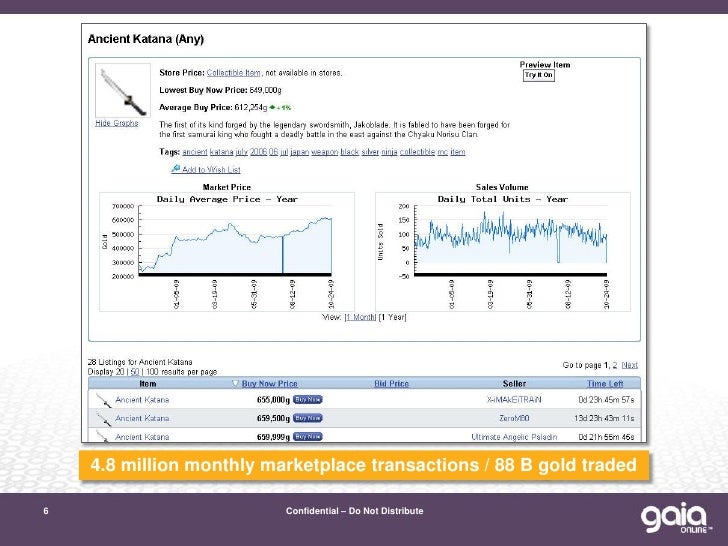Image resolution: width=728 pixels, height=546 pixels.
Task: Open seller X-iMAkEiTRAiN profile
Action: click(514, 400)
